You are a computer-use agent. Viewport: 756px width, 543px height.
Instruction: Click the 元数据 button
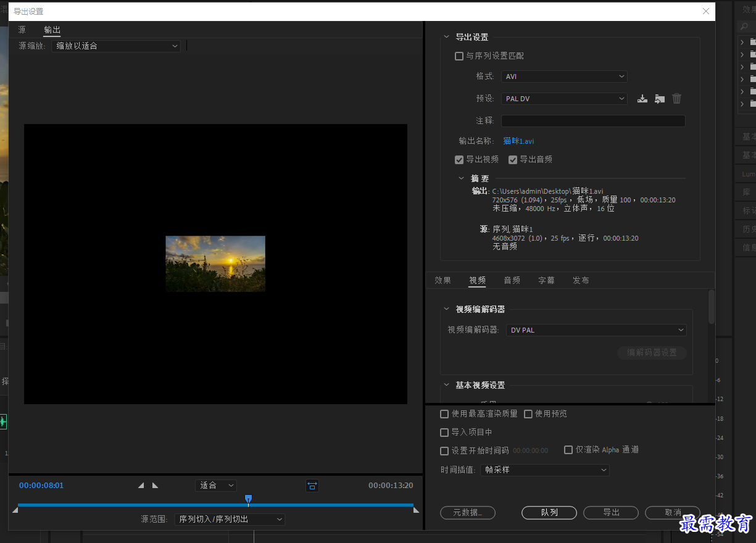[468, 513]
